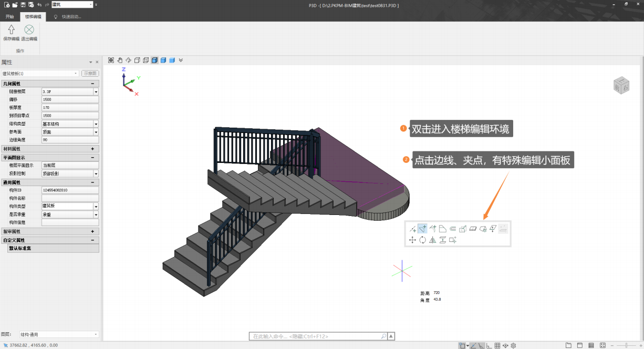Activate the pan hand tool
This screenshot has width=644, height=349.
tap(120, 60)
